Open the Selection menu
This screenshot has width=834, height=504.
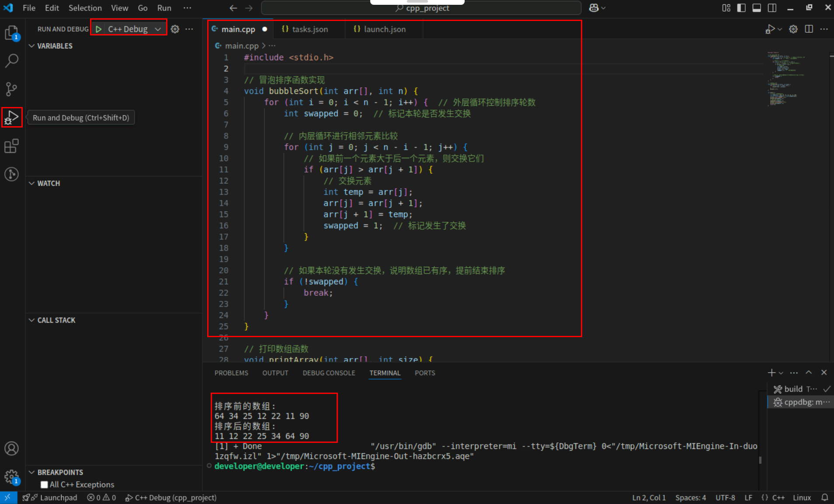(x=85, y=8)
